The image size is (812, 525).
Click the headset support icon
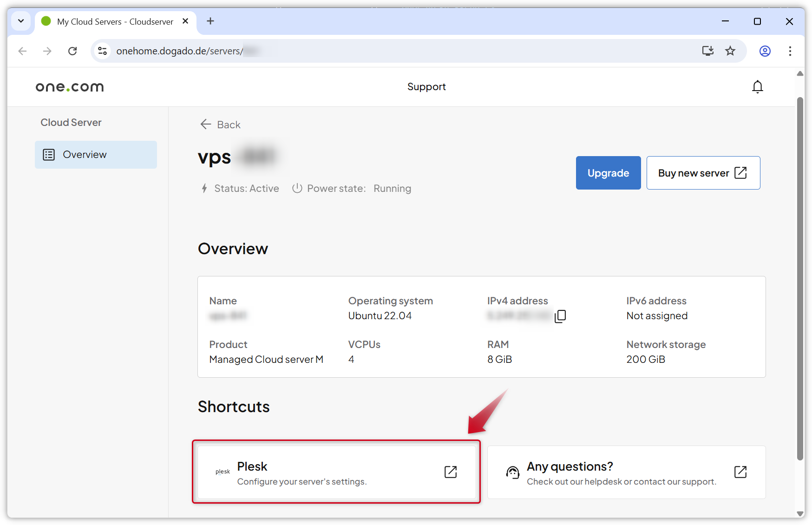[x=513, y=472]
